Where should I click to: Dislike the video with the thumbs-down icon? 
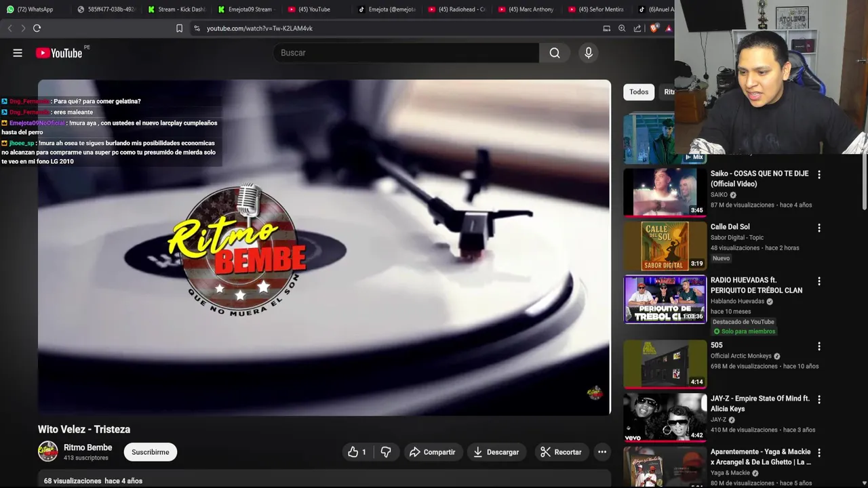point(386,452)
